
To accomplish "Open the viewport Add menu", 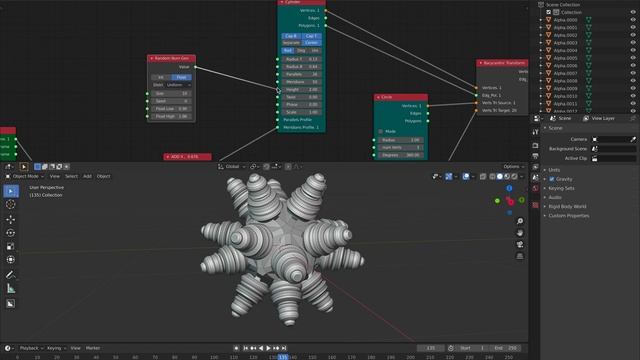I will pyautogui.click(x=87, y=176).
